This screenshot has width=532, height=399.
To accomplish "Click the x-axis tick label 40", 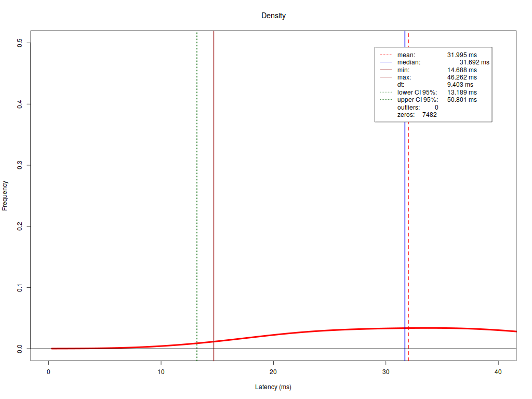I will click(x=498, y=371).
